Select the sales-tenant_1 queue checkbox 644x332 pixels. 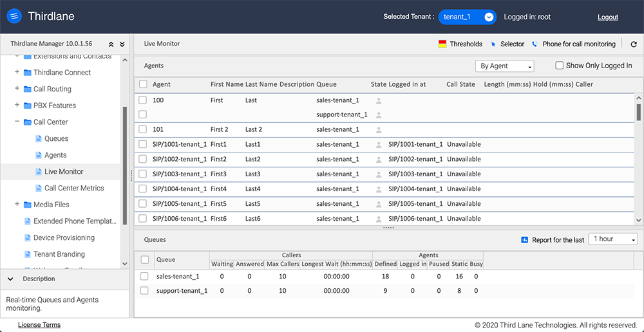[x=144, y=277]
